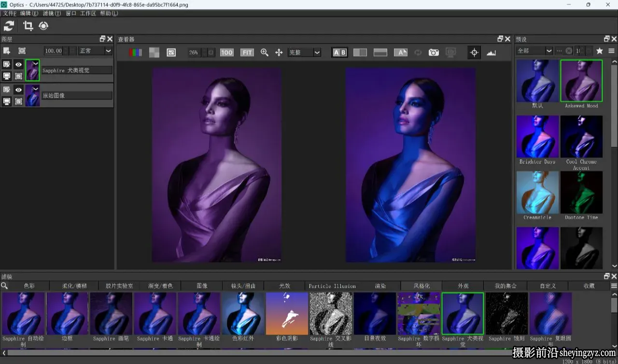Switch to the Particle Illusion filter tab
Screen dimensions: 618x364
[332, 286]
